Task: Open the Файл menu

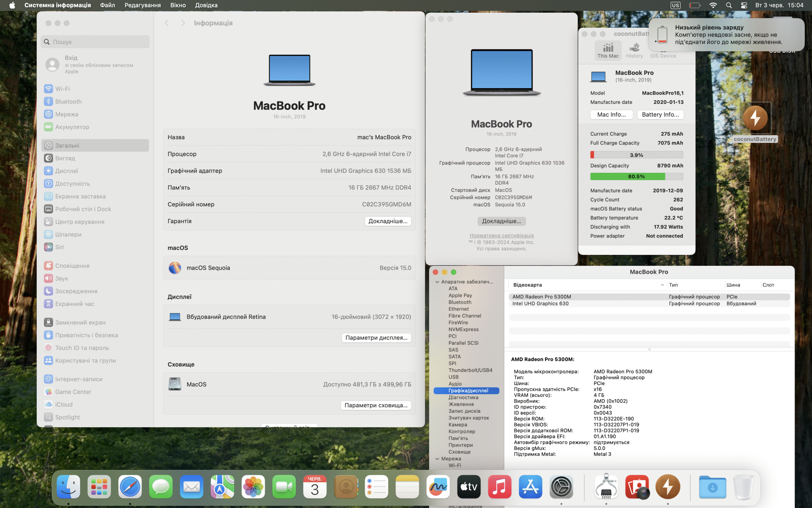Action: click(108, 5)
